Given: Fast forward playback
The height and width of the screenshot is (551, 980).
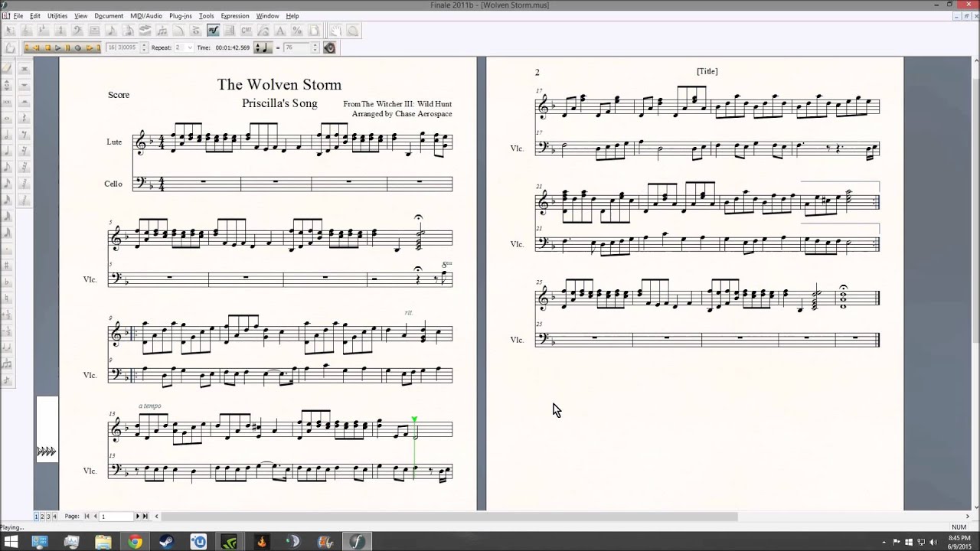Looking at the screenshot, I should point(89,47).
